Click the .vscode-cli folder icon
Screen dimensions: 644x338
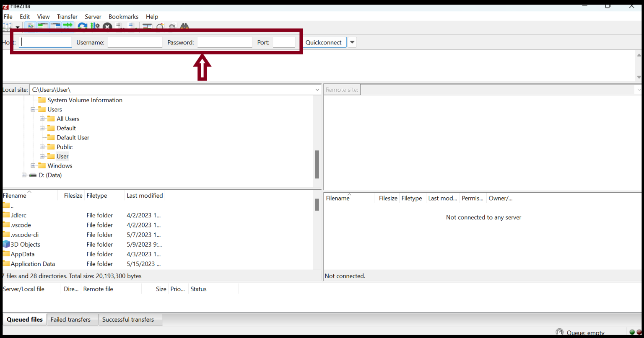6,235
